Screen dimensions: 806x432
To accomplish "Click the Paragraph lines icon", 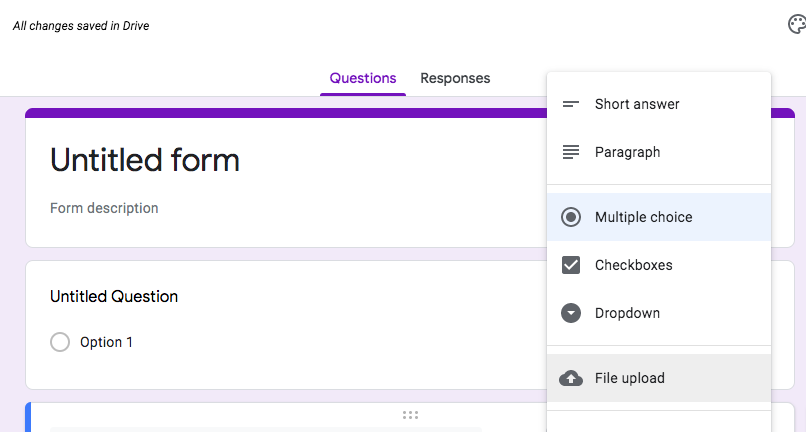I will pyautogui.click(x=571, y=152).
